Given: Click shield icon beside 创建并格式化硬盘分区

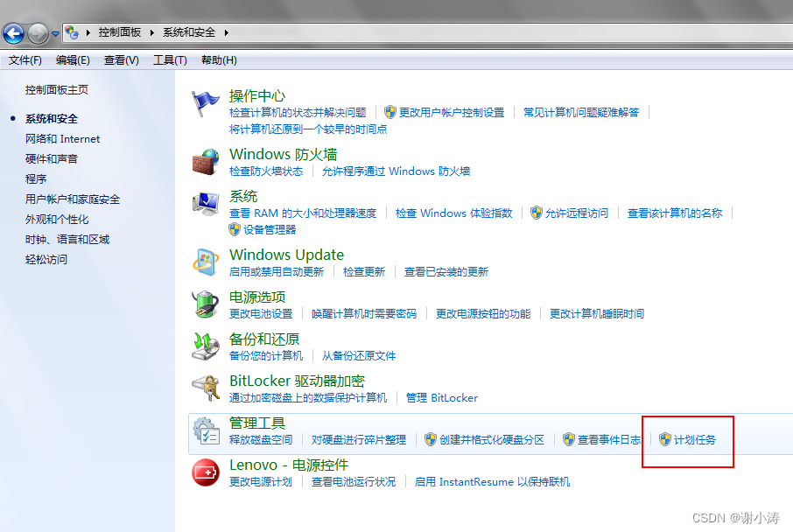Looking at the screenshot, I should [x=431, y=439].
